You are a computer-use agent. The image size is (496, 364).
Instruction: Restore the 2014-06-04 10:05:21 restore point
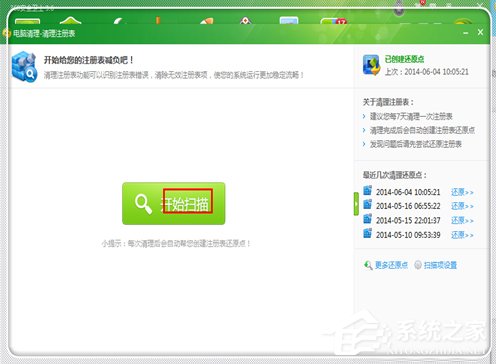[x=462, y=192]
